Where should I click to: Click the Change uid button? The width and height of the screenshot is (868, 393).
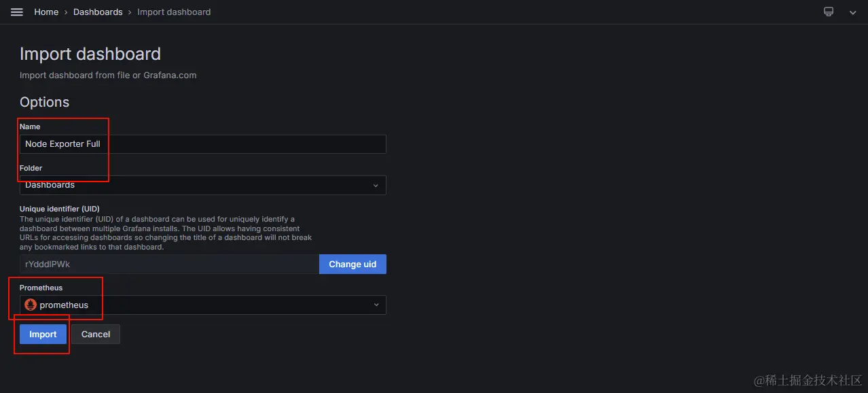(352, 264)
